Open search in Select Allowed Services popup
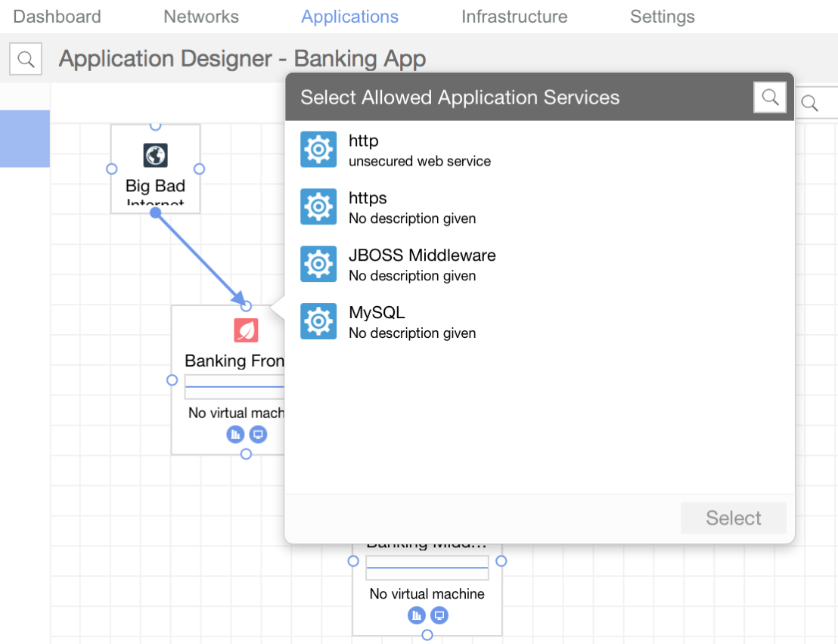The width and height of the screenshot is (838, 644). coord(770,98)
